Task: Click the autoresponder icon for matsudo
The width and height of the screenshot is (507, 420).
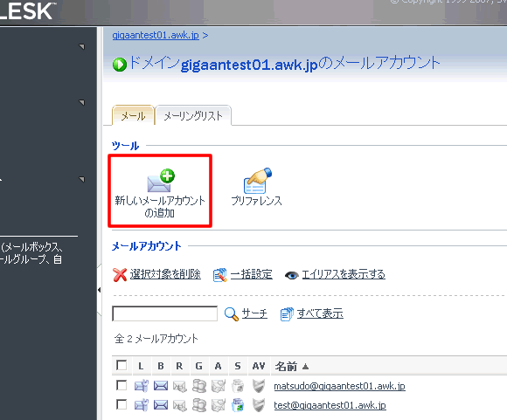Action: [219, 386]
